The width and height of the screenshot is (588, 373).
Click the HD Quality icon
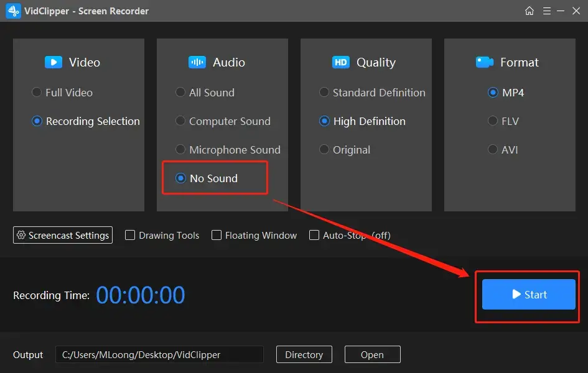340,62
